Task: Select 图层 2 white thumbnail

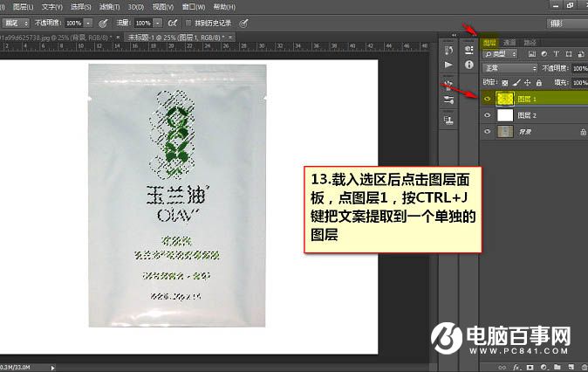Action: 505,115
